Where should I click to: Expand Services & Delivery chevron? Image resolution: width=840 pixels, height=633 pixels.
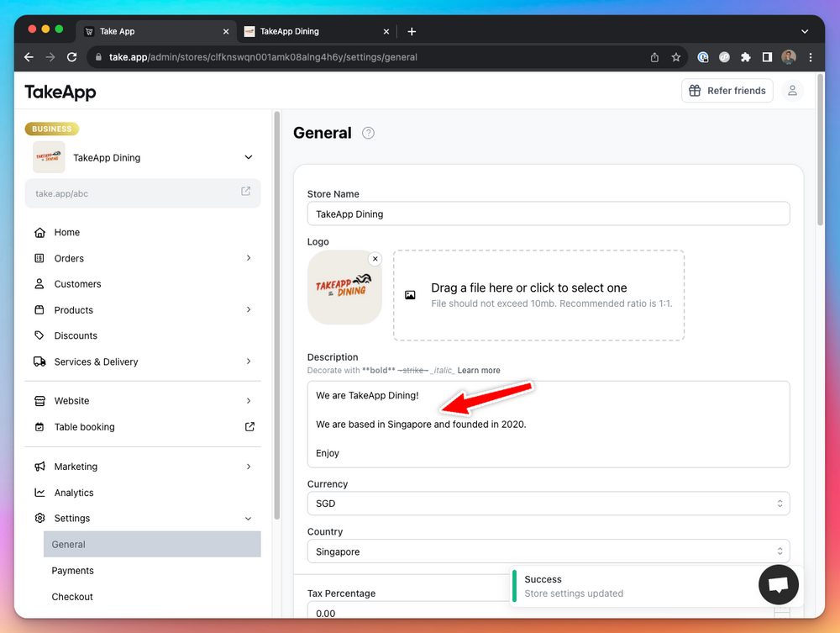(x=249, y=361)
